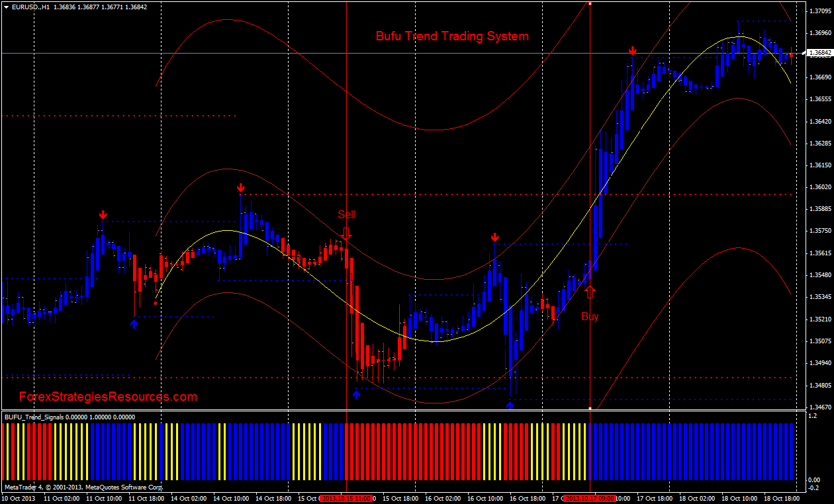This screenshot has height=504, width=834.
Task: Click the 10 Oct 2013 time axis label
Action: [20, 498]
